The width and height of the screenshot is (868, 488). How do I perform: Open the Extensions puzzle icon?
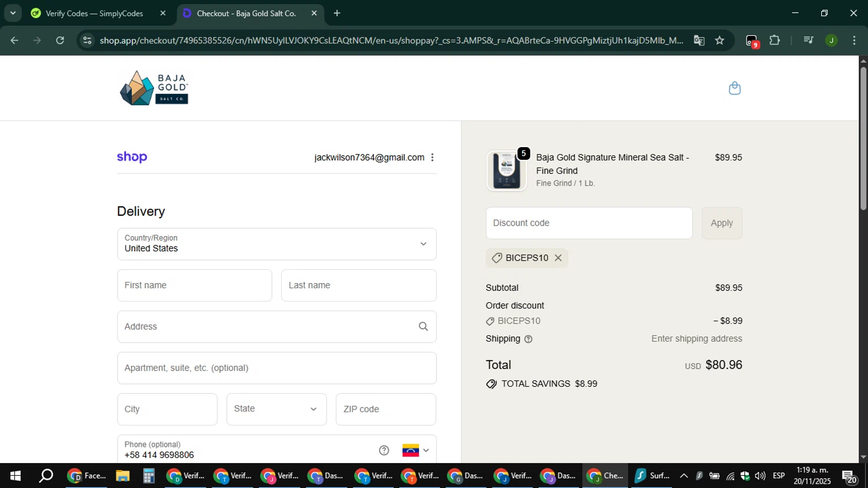point(775,41)
